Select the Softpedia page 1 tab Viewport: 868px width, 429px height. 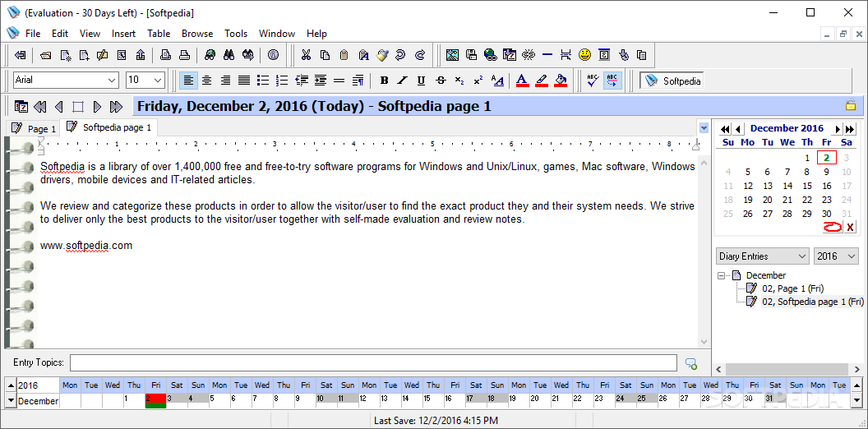(109, 127)
